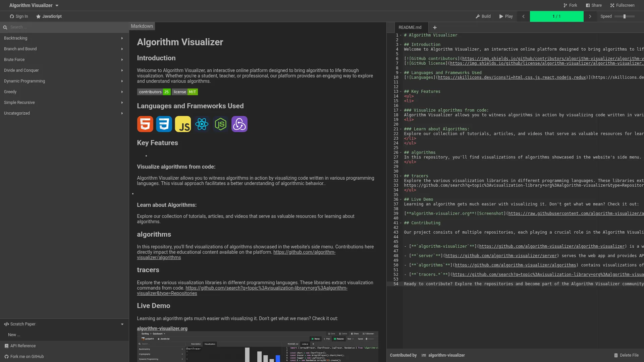Expand the Dynamic Programming category
This screenshot has width=644, height=362.
64,81
